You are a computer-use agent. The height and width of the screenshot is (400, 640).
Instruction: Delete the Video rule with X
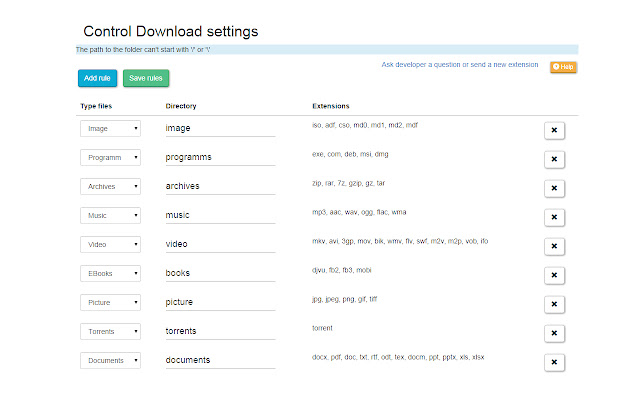pyautogui.click(x=555, y=246)
